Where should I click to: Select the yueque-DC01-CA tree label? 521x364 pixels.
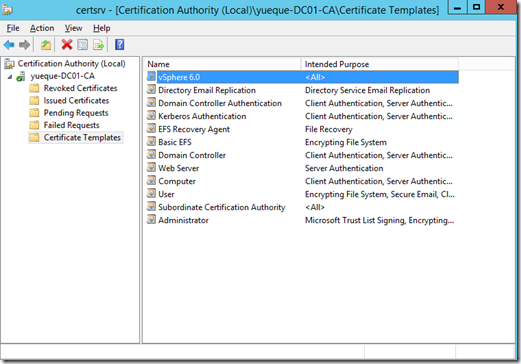click(x=63, y=76)
